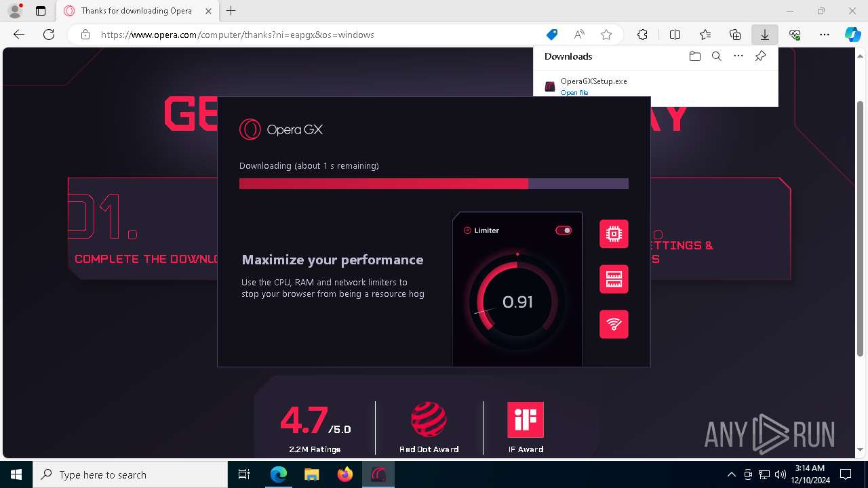
Task: Open Collections in Edge toolbar
Action: 735,35
